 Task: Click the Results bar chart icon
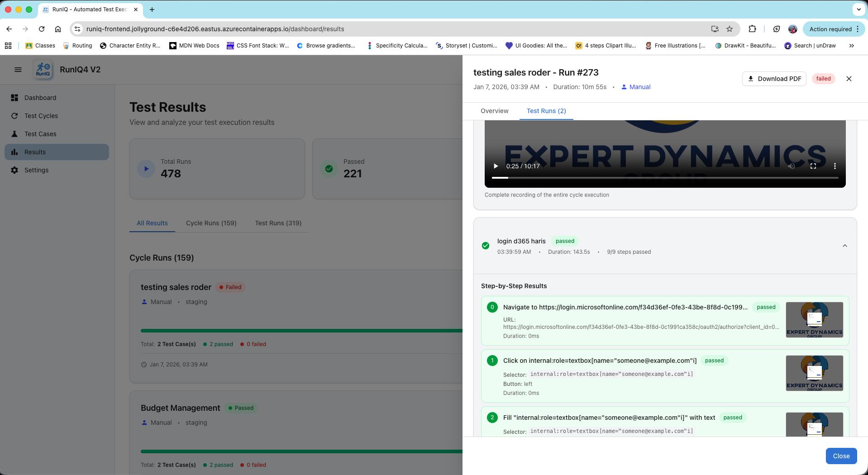[x=14, y=152]
